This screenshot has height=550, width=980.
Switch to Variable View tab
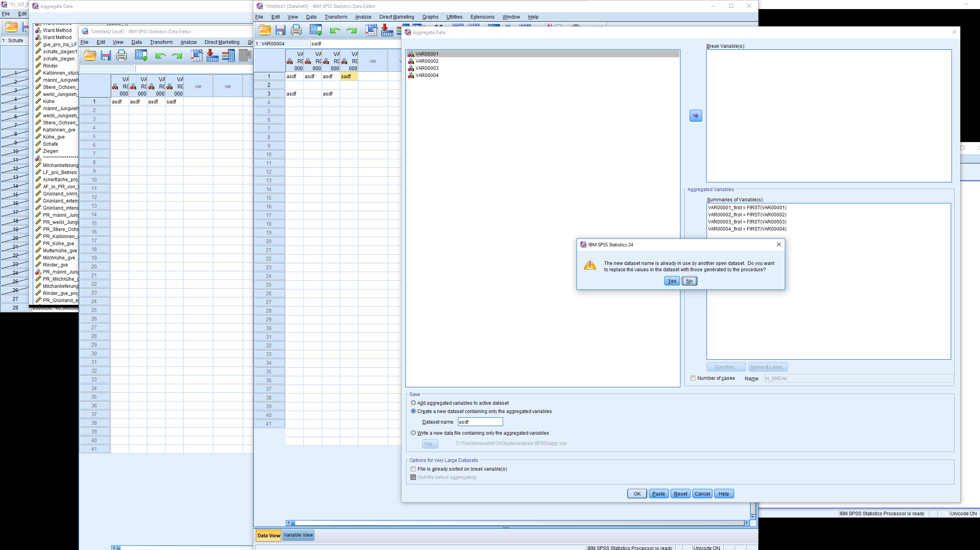tap(298, 535)
